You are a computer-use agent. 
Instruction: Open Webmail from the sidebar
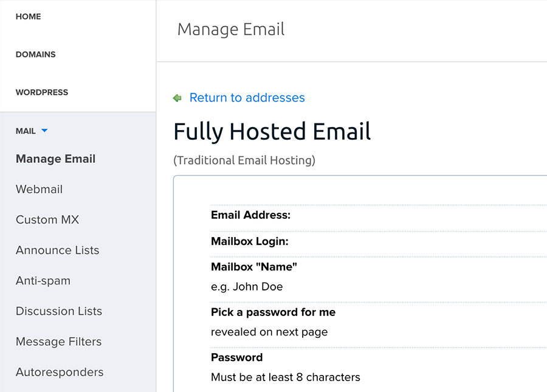(39, 189)
